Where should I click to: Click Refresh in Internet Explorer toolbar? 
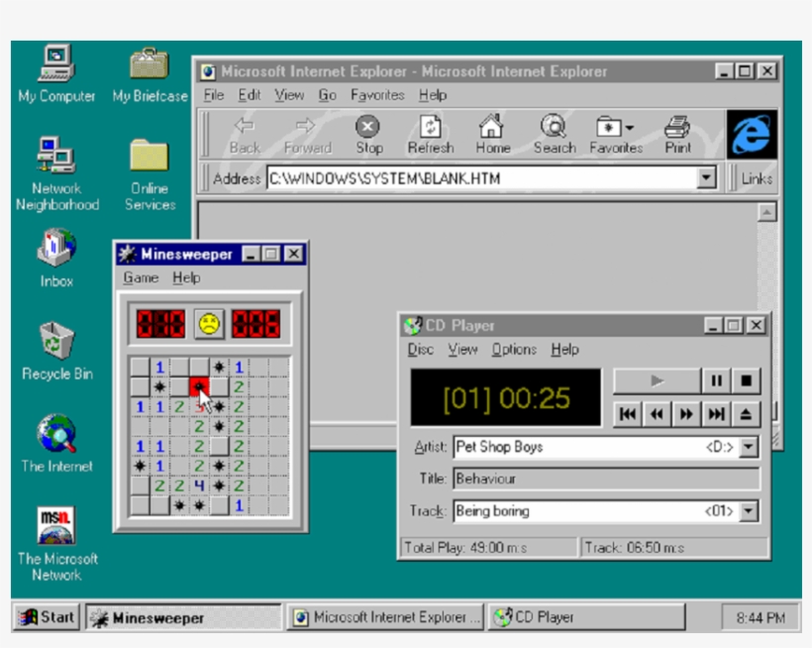pos(431,135)
